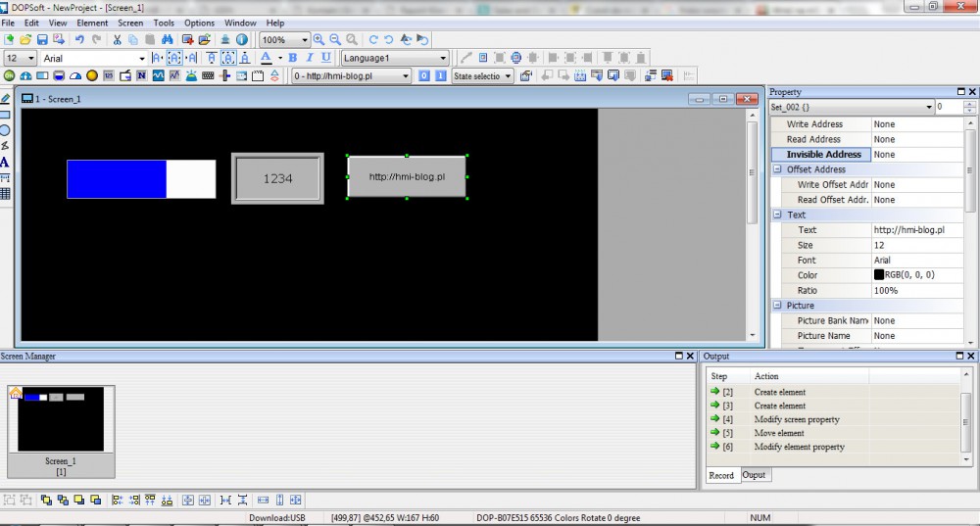Click the Cut scissors icon

[118, 40]
